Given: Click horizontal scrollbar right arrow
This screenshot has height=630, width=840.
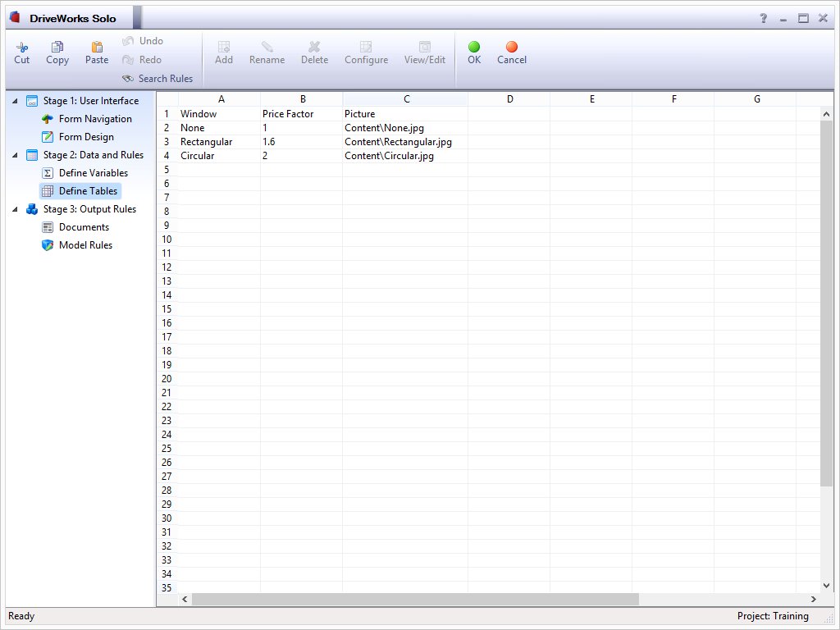Looking at the screenshot, I should (x=813, y=599).
